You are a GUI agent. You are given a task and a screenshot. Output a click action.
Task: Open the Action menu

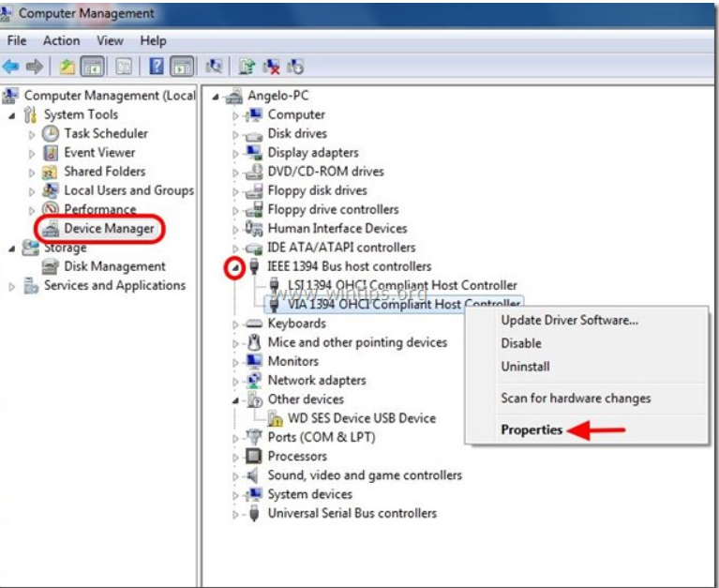[61, 41]
